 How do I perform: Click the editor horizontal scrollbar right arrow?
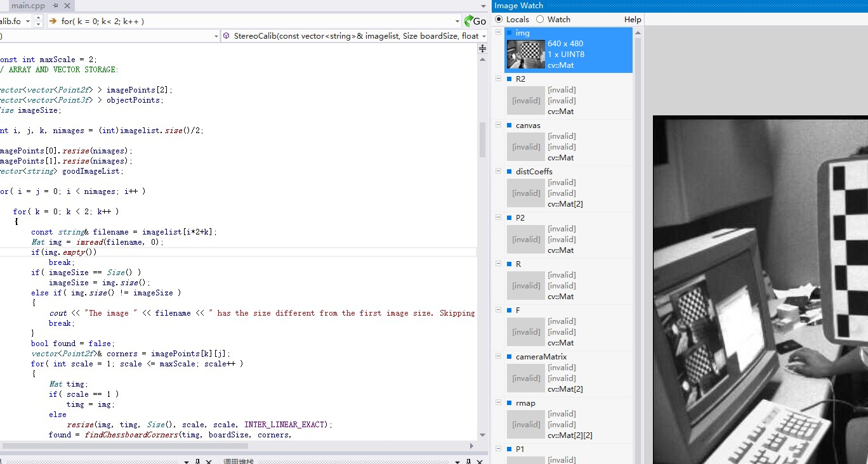click(x=471, y=446)
